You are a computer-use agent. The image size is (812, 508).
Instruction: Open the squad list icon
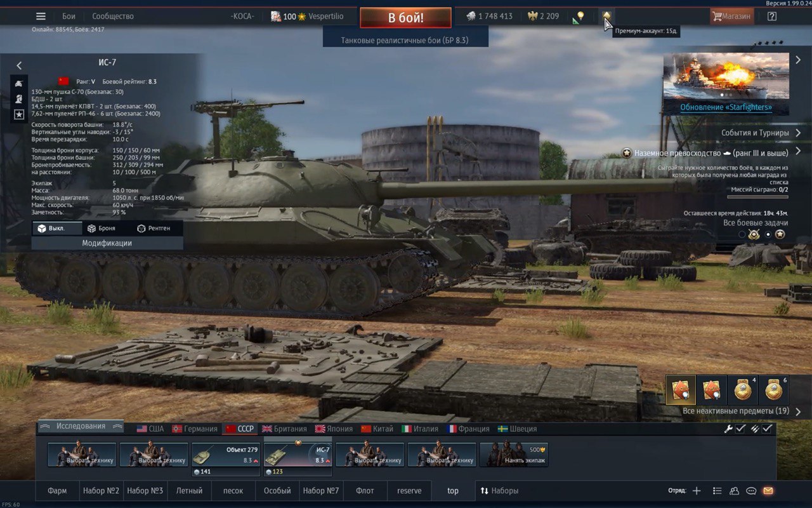[717, 491]
